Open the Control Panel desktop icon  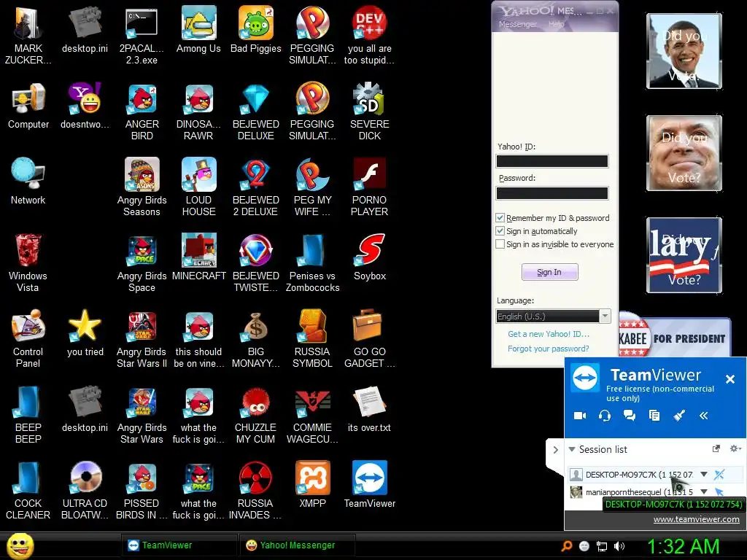coord(28,338)
